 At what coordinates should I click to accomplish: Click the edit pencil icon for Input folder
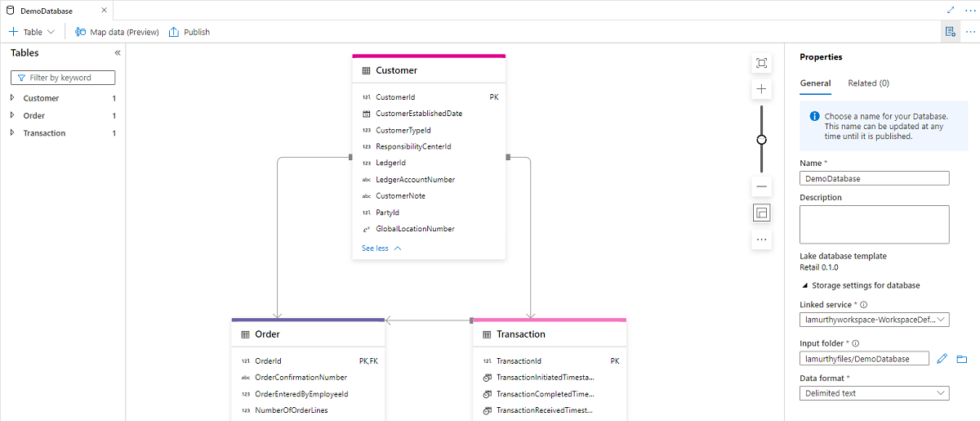(x=942, y=358)
